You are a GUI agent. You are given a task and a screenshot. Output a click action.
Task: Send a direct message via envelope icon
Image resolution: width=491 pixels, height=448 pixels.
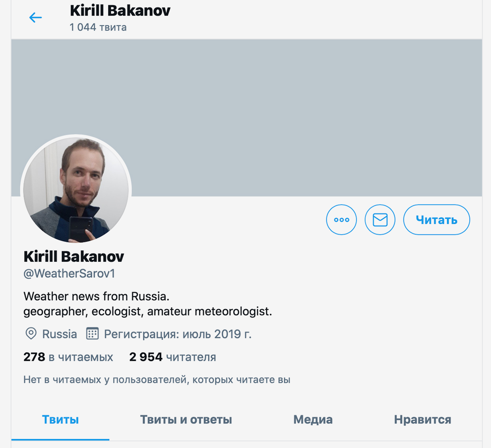(380, 219)
